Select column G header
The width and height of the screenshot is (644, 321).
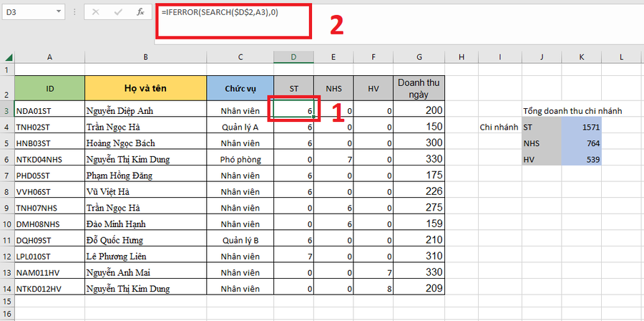(419, 57)
